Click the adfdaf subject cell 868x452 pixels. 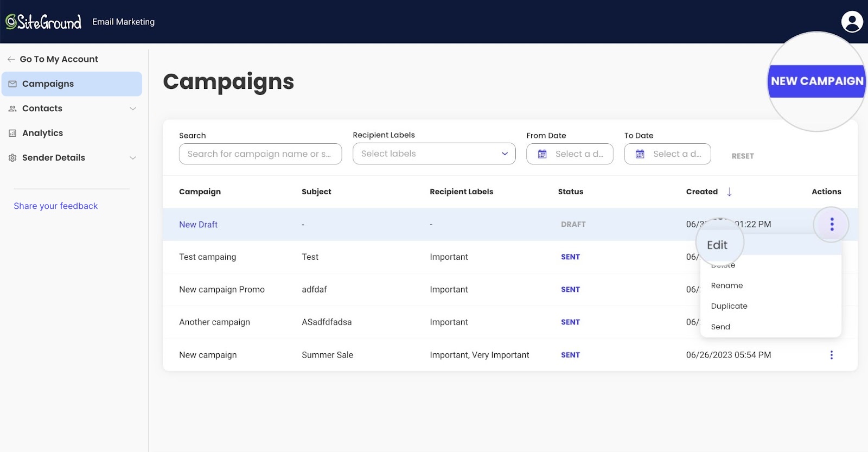315,290
